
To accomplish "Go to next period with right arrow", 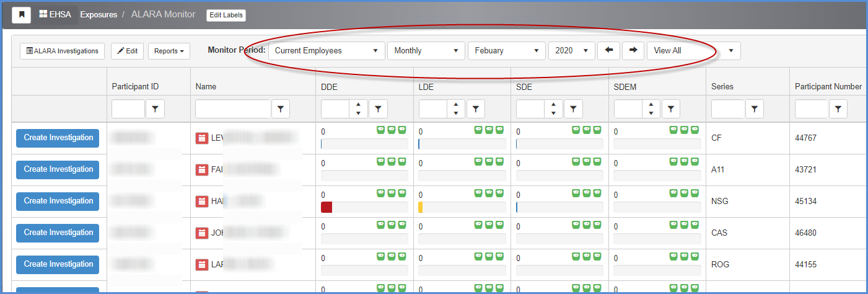I will point(633,51).
